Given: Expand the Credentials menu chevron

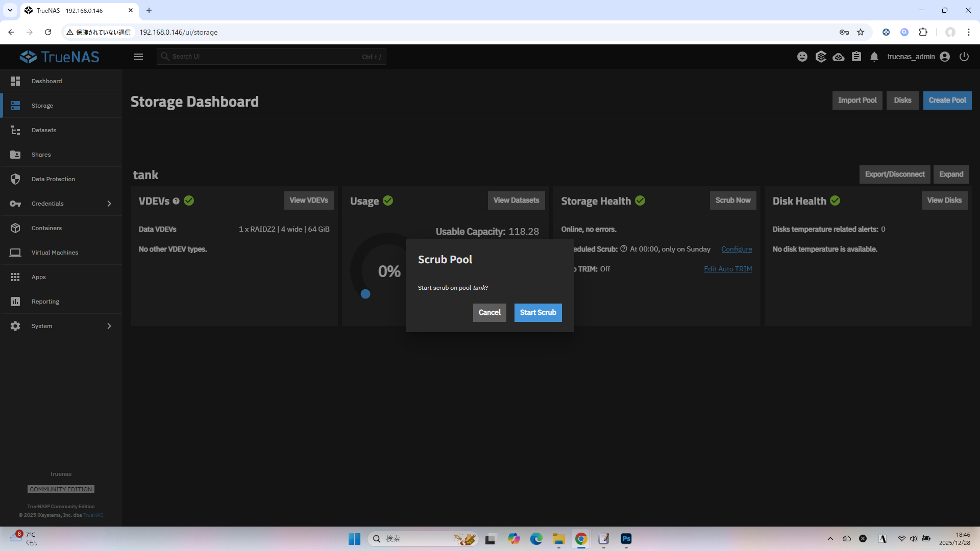Looking at the screenshot, I should point(109,204).
